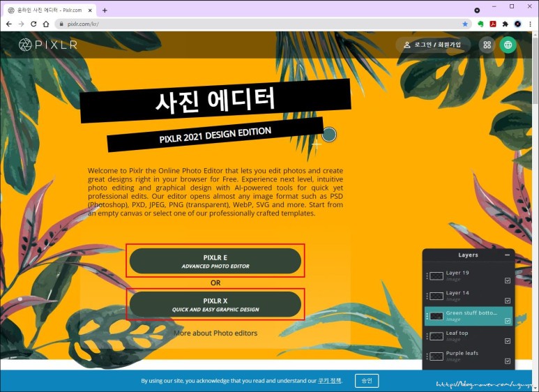Screen dimensions: 539x392
Task: Open the browser extensions puzzle icon
Action: point(506,24)
